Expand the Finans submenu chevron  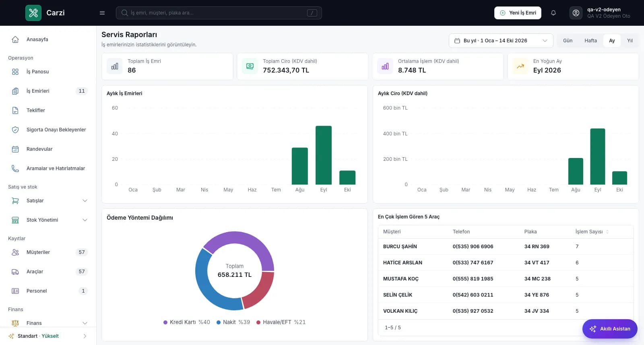(x=85, y=323)
